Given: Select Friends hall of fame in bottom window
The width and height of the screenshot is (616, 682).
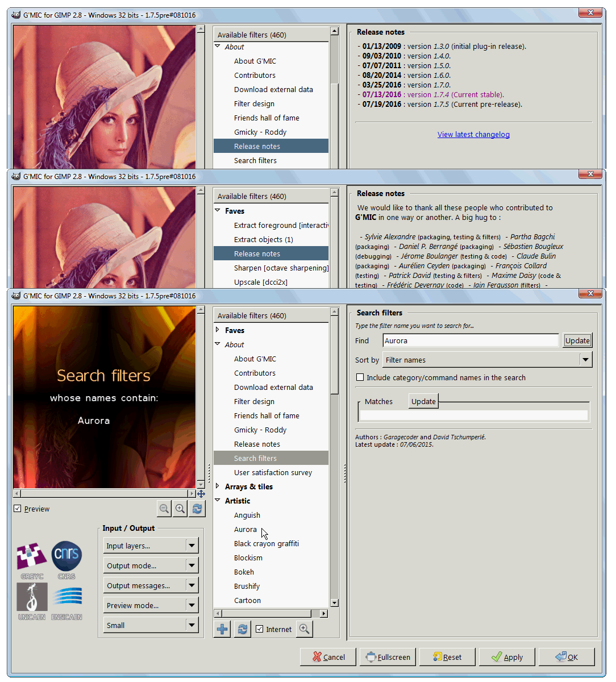Looking at the screenshot, I should (x=267, y=415).
